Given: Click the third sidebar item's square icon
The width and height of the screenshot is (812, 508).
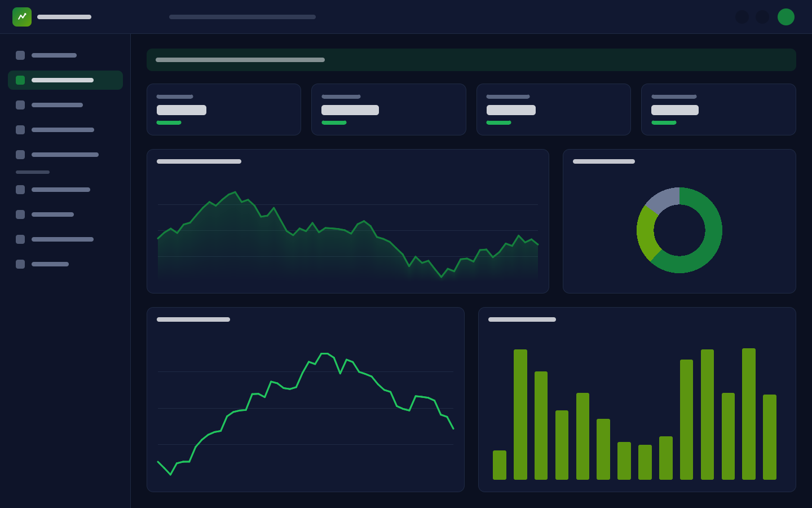Looking at the screenshot, I should tap(20, 105).
